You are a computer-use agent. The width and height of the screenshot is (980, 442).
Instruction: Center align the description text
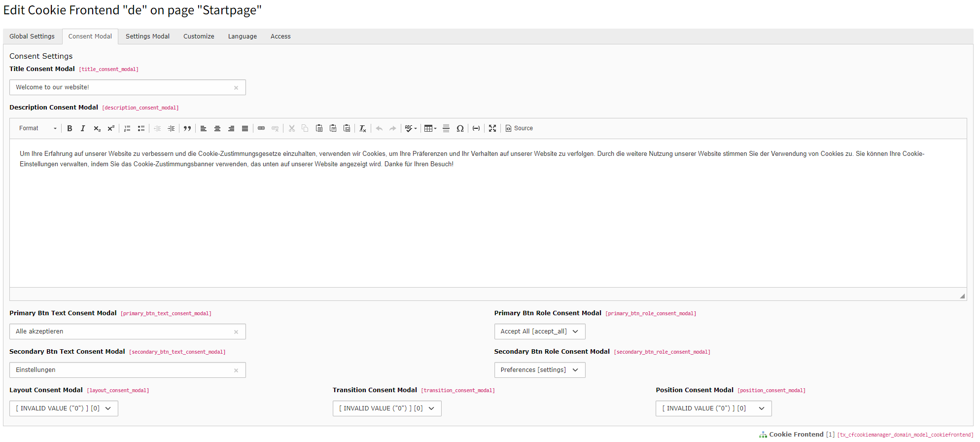[217, 128]
